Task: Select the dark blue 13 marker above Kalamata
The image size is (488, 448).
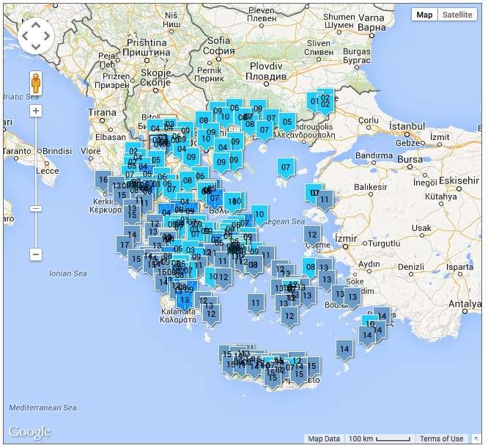Action: 185,301
